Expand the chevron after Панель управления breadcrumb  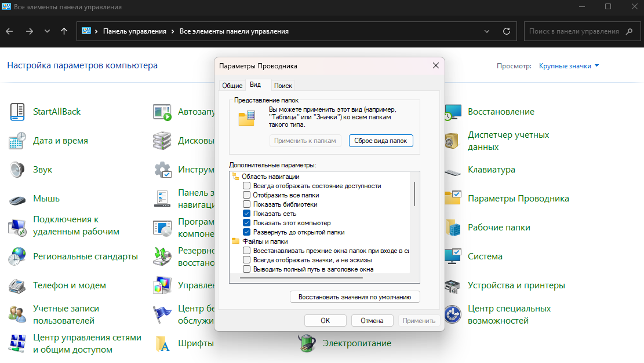click(x=173, y=32)
